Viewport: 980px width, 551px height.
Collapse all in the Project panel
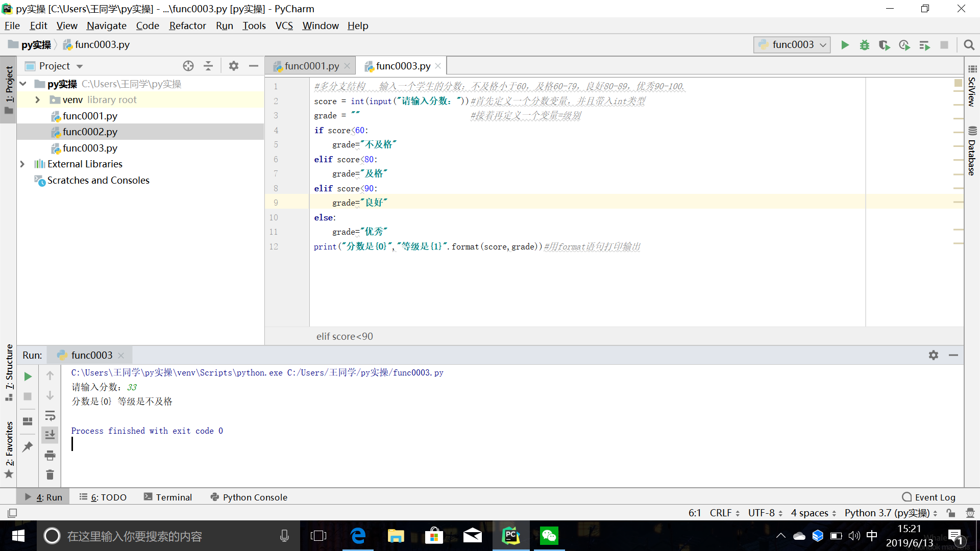click(x=208, y=66)
